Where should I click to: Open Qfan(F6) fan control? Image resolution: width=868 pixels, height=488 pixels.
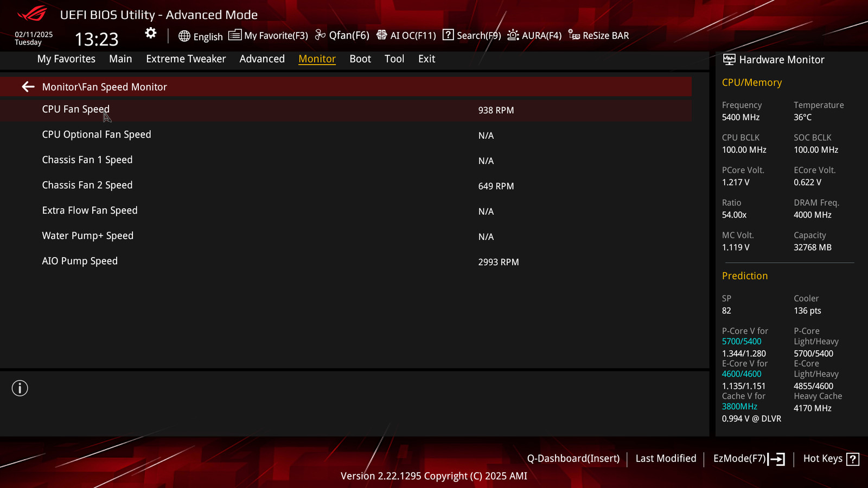342,35
